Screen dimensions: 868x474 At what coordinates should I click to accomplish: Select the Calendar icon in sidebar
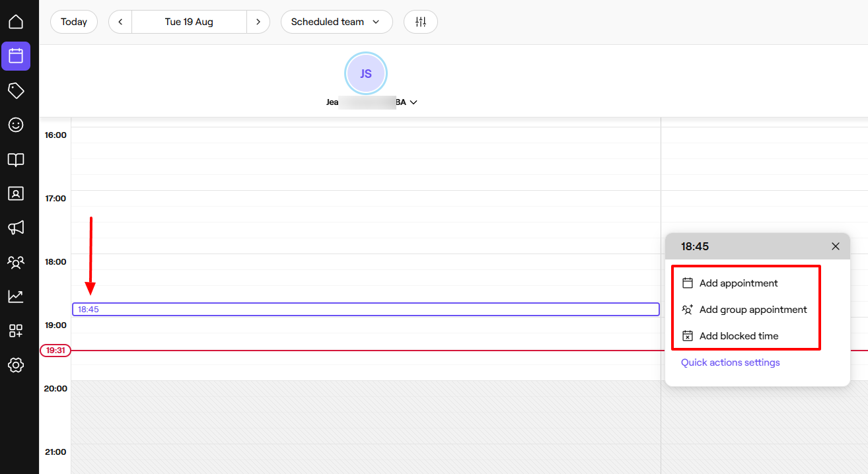coord(16,56)
